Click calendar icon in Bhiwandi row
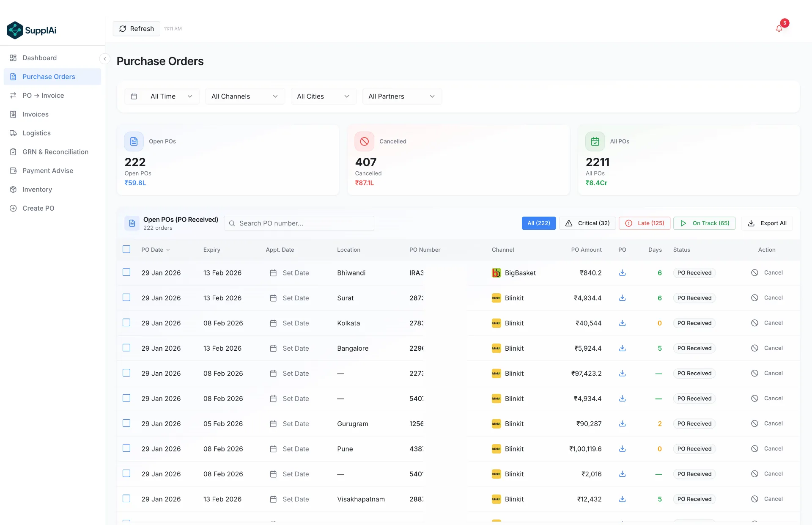The image size is (812, 525). (273, 273)
